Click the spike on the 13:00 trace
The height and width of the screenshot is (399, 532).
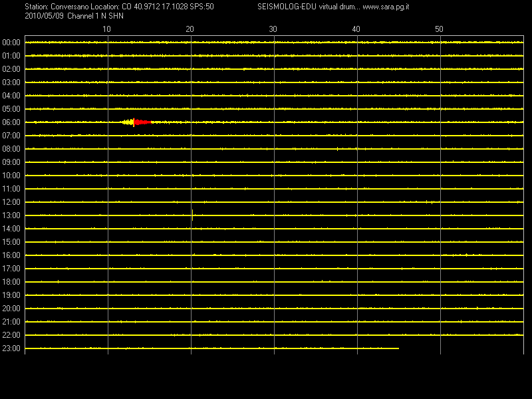(x=192, y=215)
